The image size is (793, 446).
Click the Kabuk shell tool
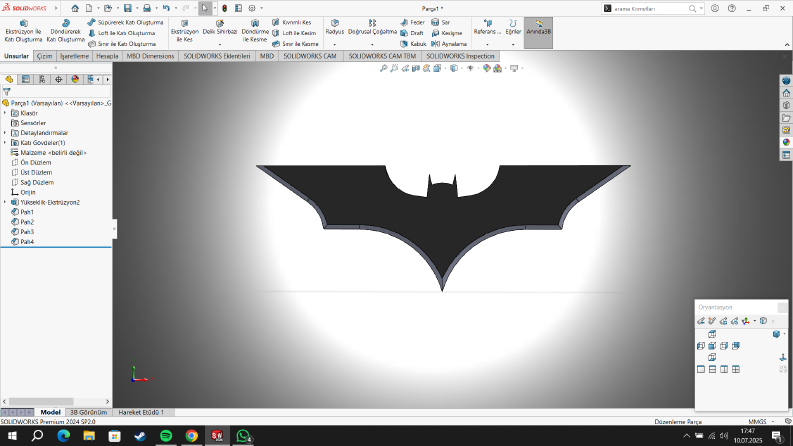coord(413,44)
